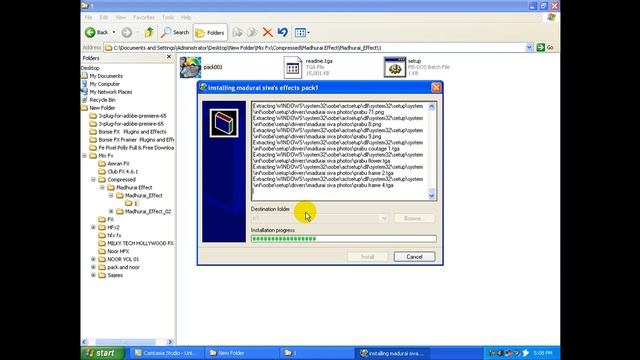Click the Move To toolbar icon
Screen dimensions: 640x360
(x=237, y=32)
